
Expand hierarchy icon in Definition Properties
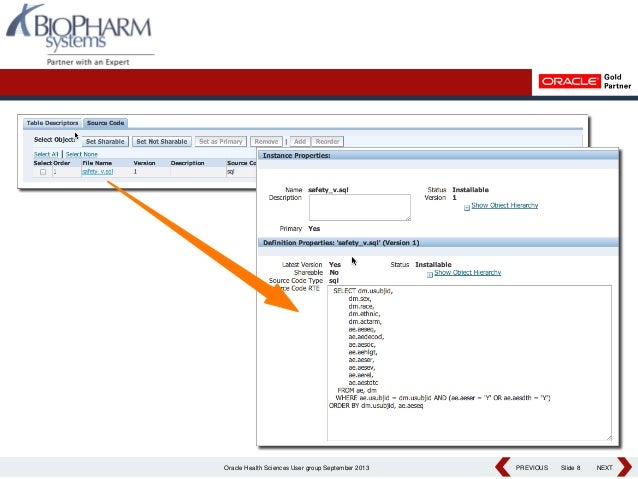430,275
